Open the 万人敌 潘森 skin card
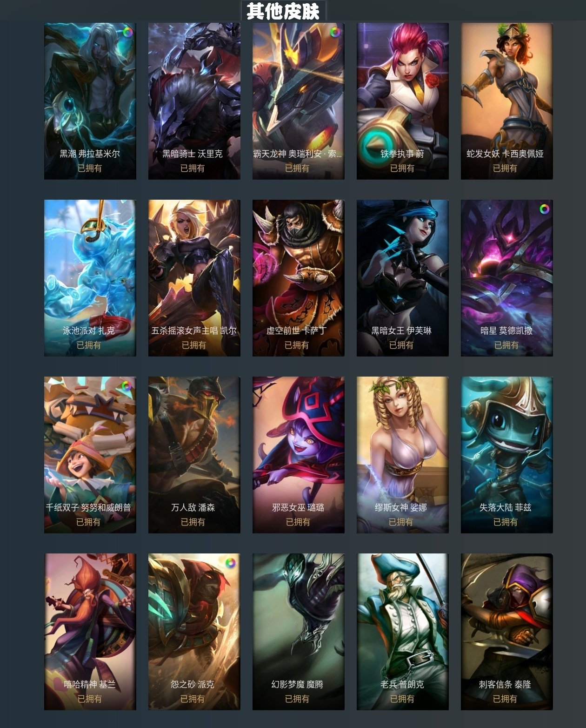This screenshot has width=586, height=728. 194,455
